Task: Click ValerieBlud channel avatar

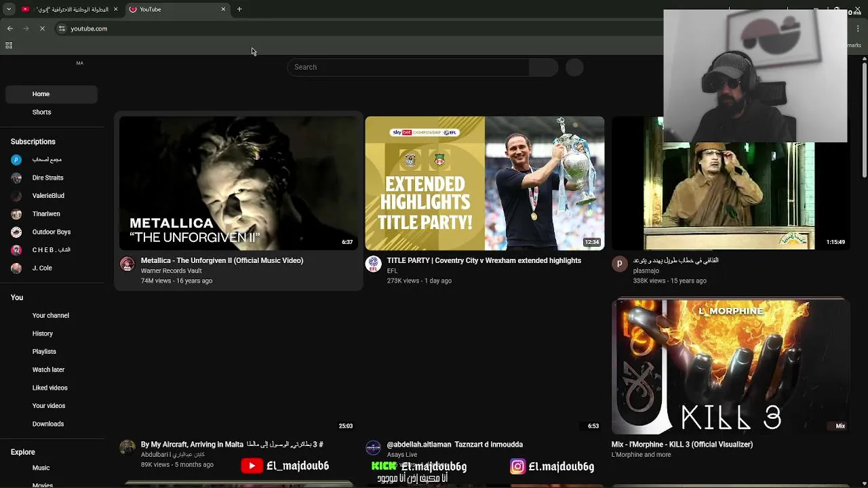Action: [17, 196]
